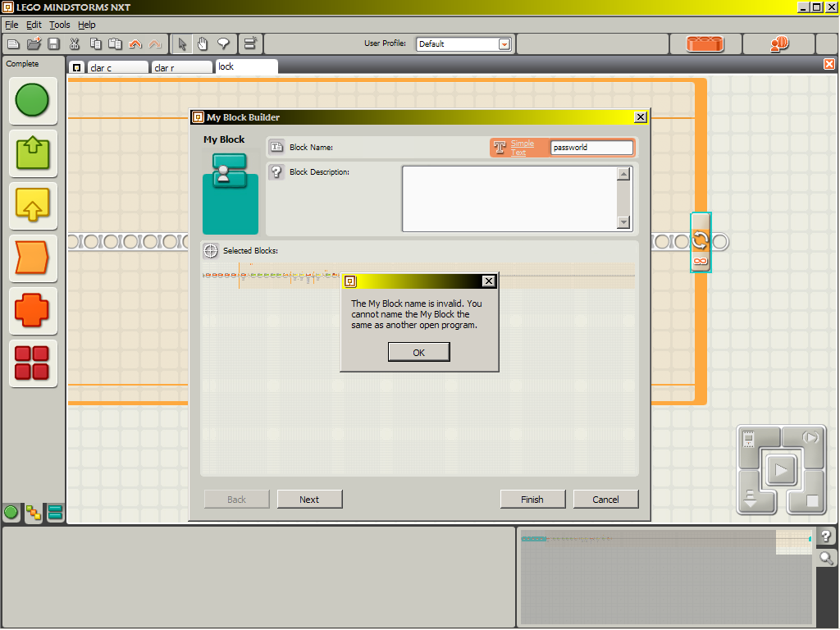
Task: Undo the last action with the orange arrow
Action: (x=135, y=44)
